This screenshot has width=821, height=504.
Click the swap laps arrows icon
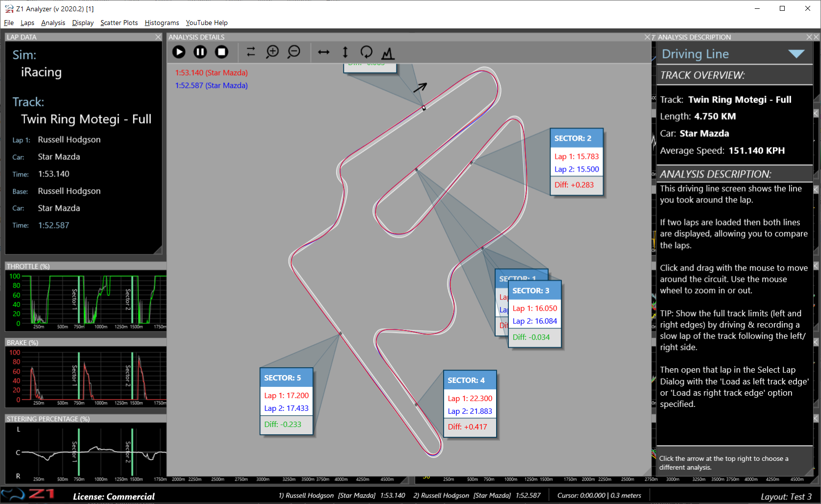(x=251, y=52)
